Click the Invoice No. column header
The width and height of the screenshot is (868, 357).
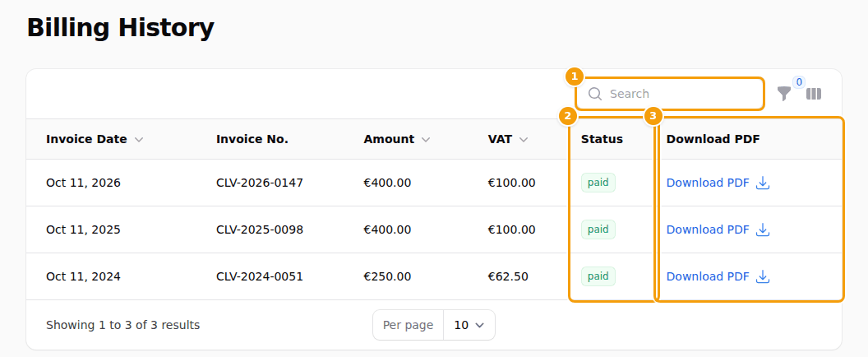(252, 139)
